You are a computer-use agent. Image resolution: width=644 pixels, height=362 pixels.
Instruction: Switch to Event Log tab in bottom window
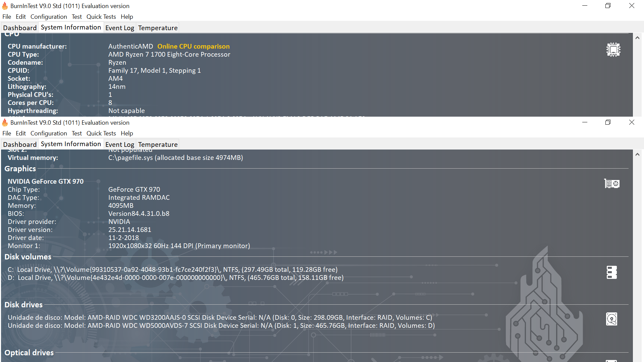120,144
